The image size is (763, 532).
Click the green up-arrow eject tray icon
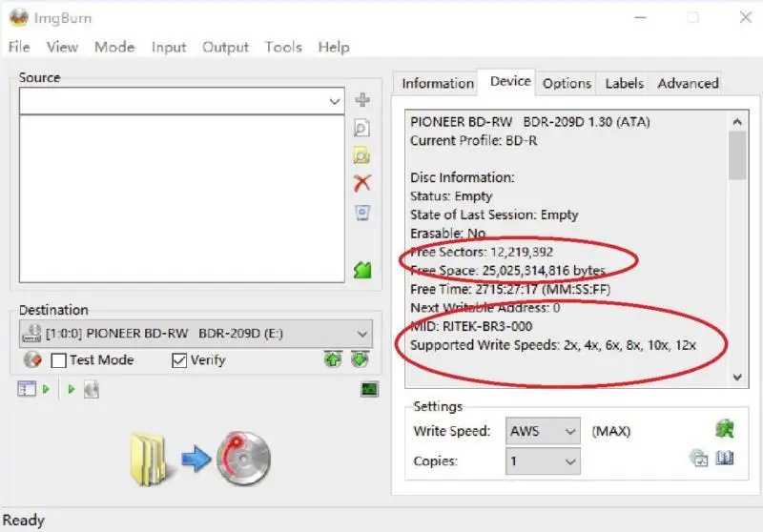click(x=333, y=359)
